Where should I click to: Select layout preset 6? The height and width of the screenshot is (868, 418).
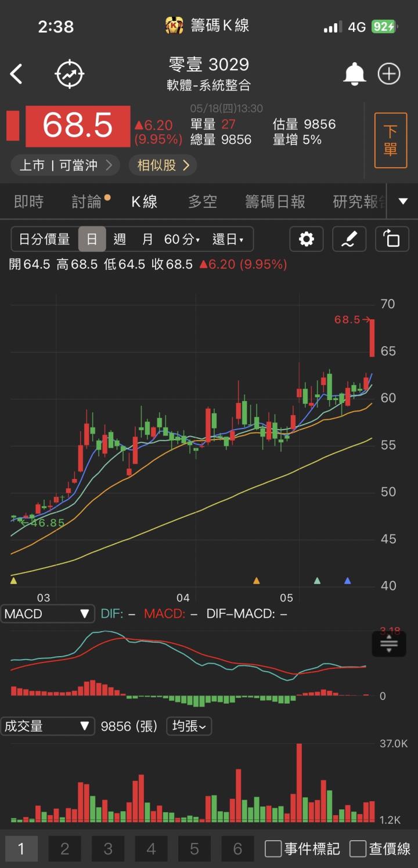coord(237,849)
